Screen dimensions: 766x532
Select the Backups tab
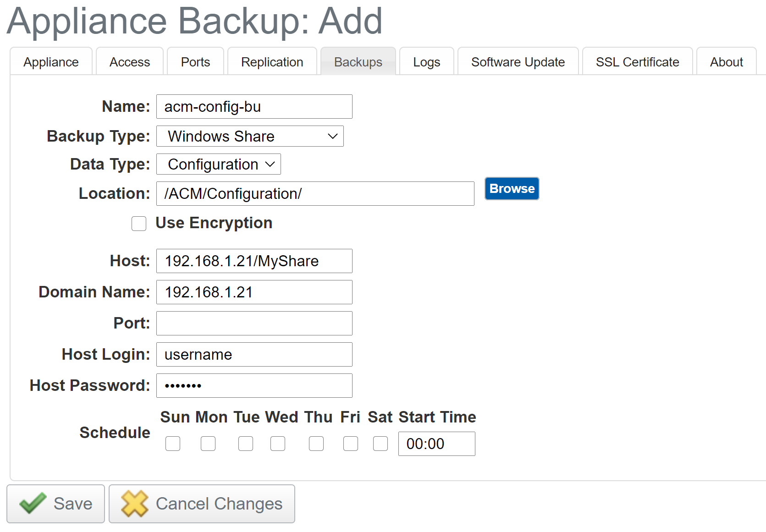(x=358, y=61)
